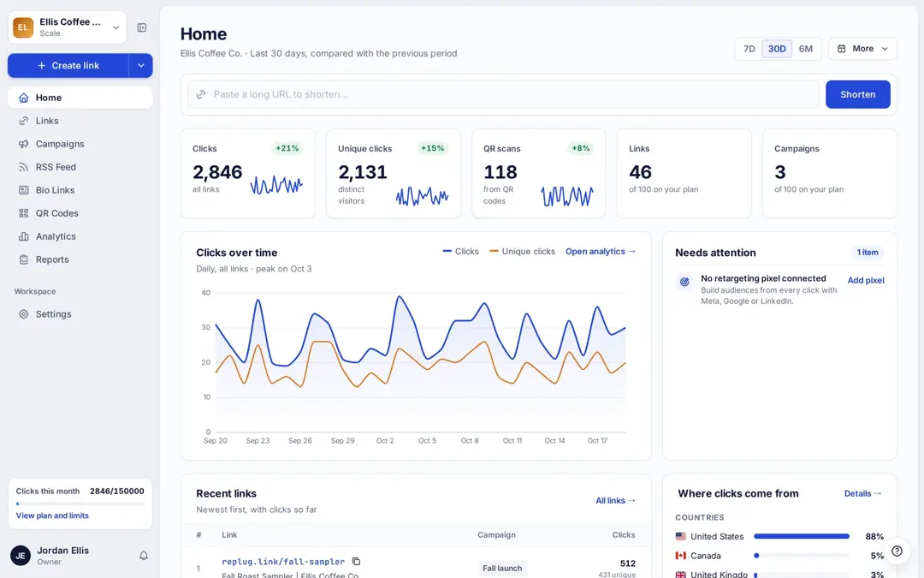This screenshot has width=924, height=578.
Task: Click the Canada flag icon
Action: point(681,556)
